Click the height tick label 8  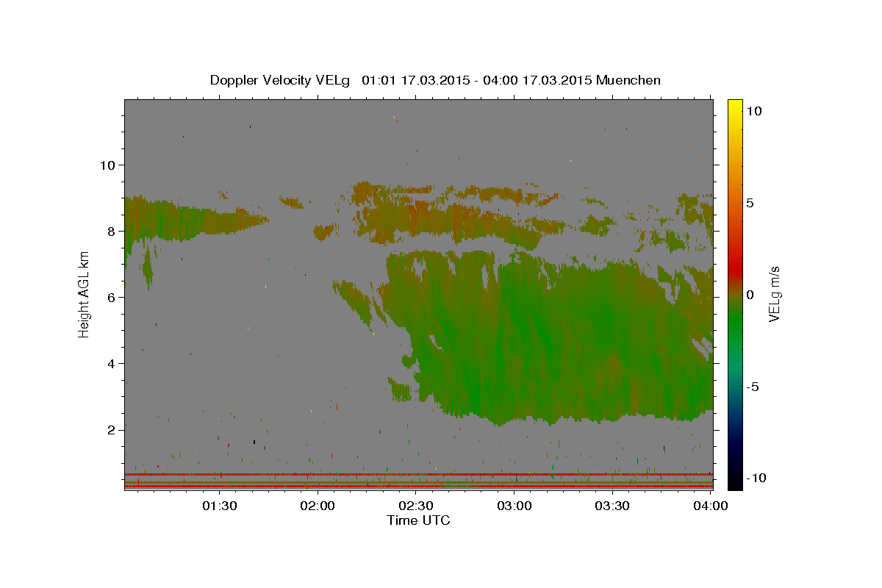110,231
